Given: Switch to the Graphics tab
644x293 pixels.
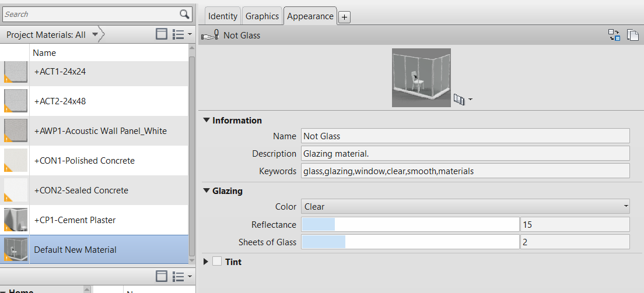Looking at the screenshot, I should [x=262, y=16].
